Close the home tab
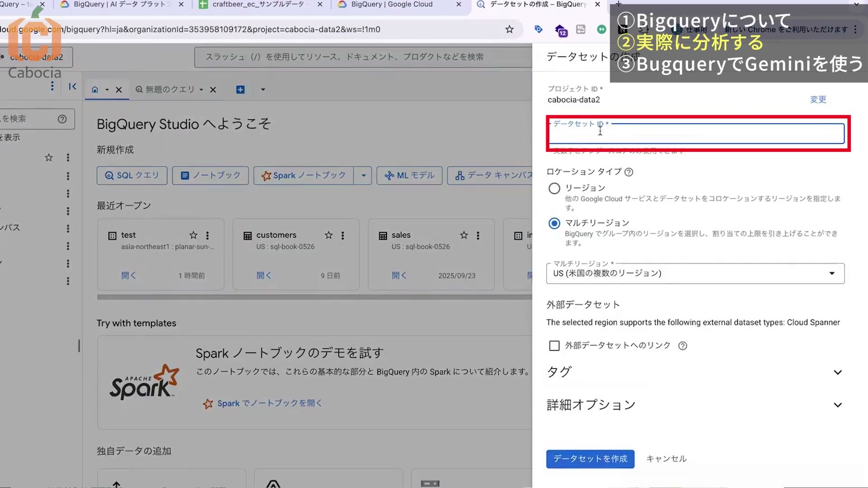Image resolution: width=868 pixels, height=488 pixels. tap(119, 89)
